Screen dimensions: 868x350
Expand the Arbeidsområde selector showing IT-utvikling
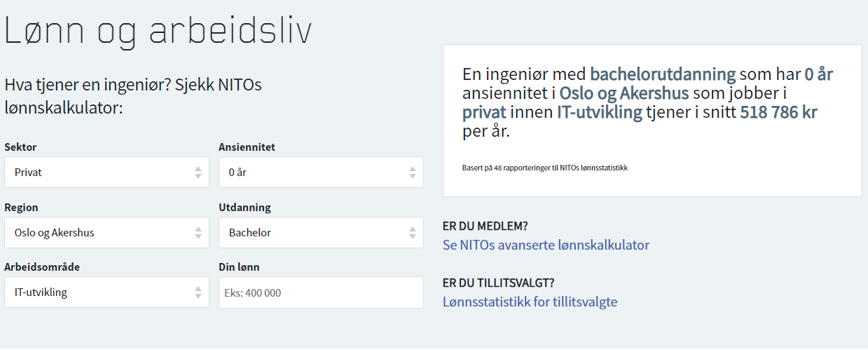click(106, 292)
